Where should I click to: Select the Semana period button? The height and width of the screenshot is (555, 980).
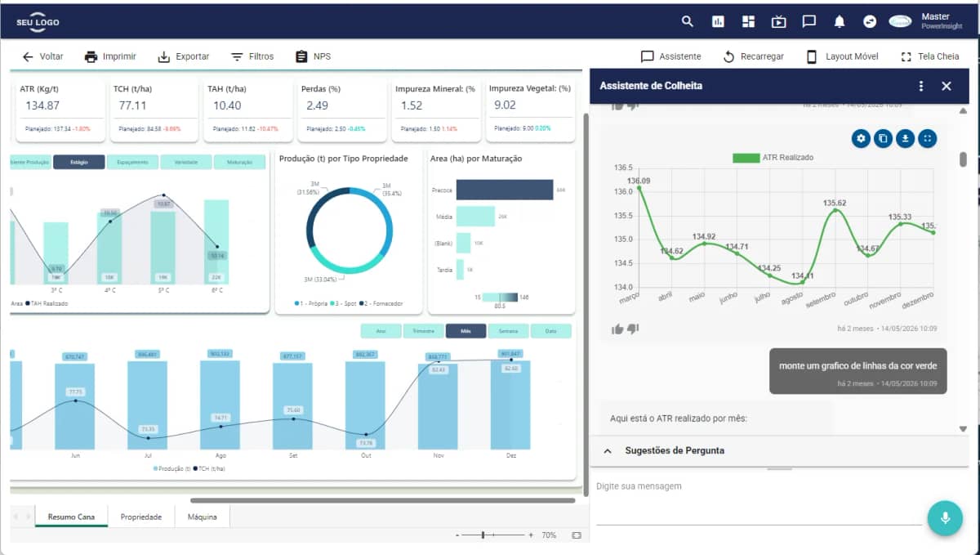tap(509, 331)
